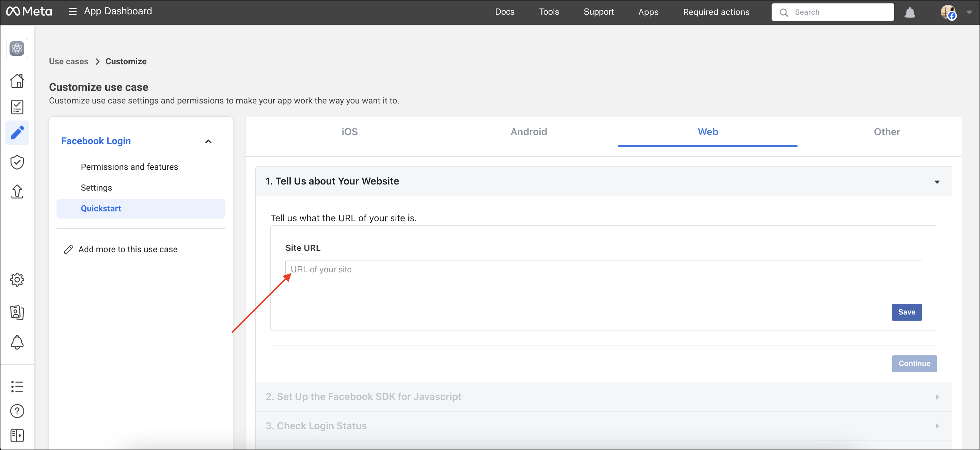This screenshot has width=980, height=450.
Task: Open the checklist clipboard icon in the sidebar
Action: [17, 107]
